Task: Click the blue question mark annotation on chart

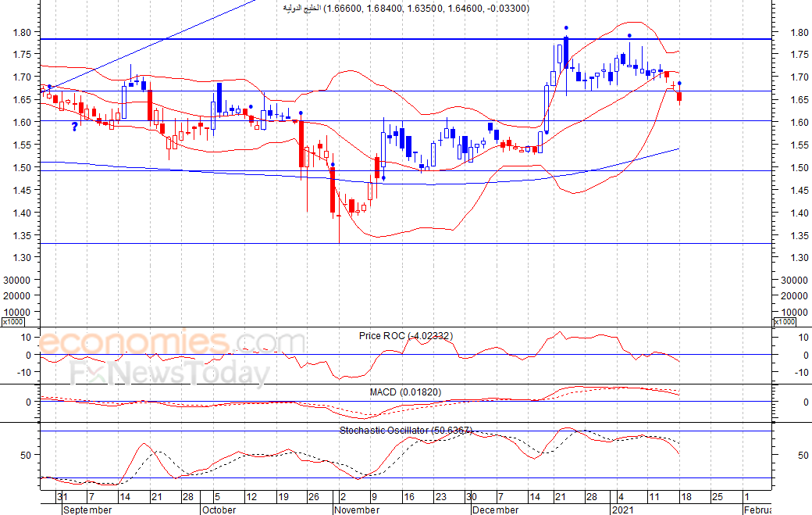Action: click(75, 127)
